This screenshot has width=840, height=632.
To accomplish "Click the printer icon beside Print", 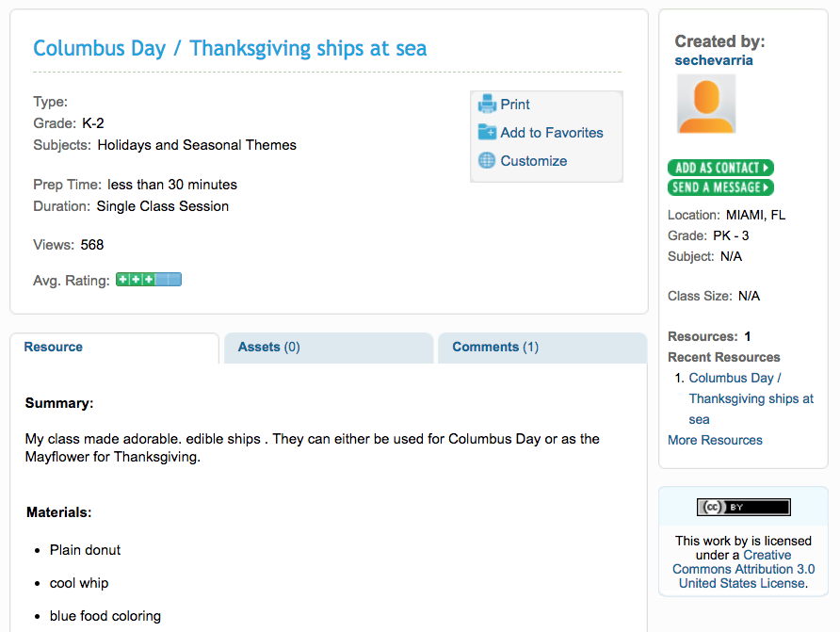I will click(487, 104).
